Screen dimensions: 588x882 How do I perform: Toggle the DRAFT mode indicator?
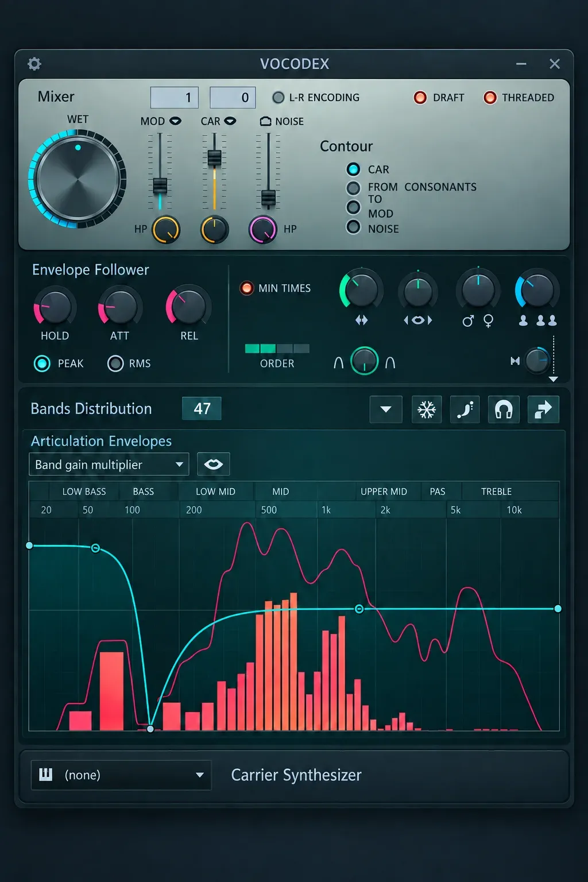[420, 98]
